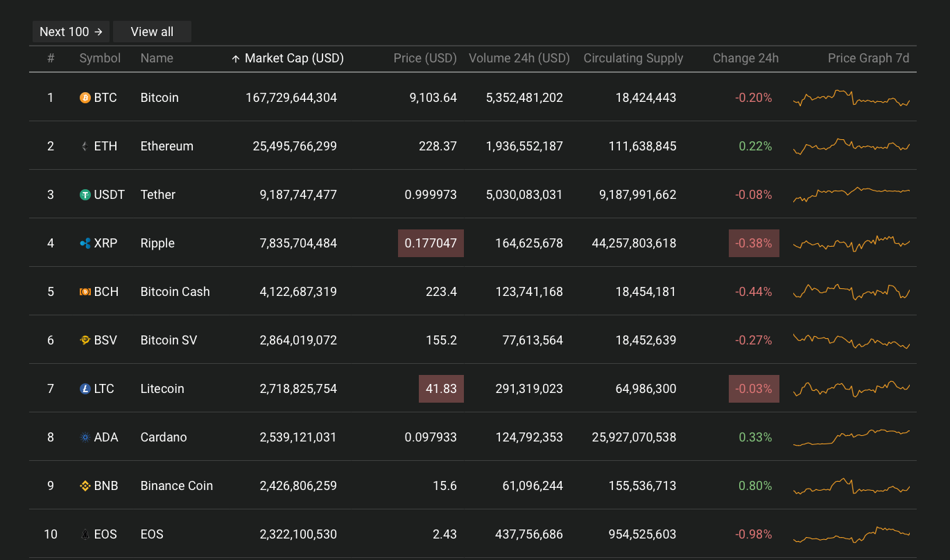Click the Bitcoin BTC coin icon
Viewport: 950px width, 560px height.
(85, 98)
